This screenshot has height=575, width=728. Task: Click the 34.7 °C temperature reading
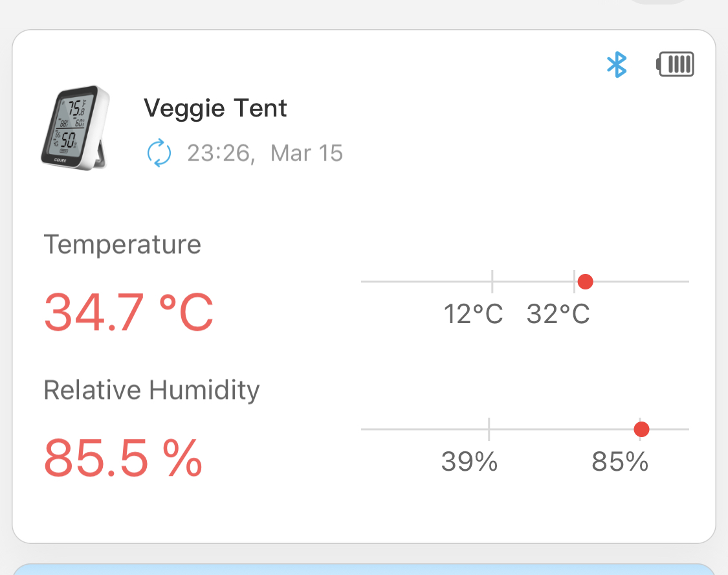[128, 311]
